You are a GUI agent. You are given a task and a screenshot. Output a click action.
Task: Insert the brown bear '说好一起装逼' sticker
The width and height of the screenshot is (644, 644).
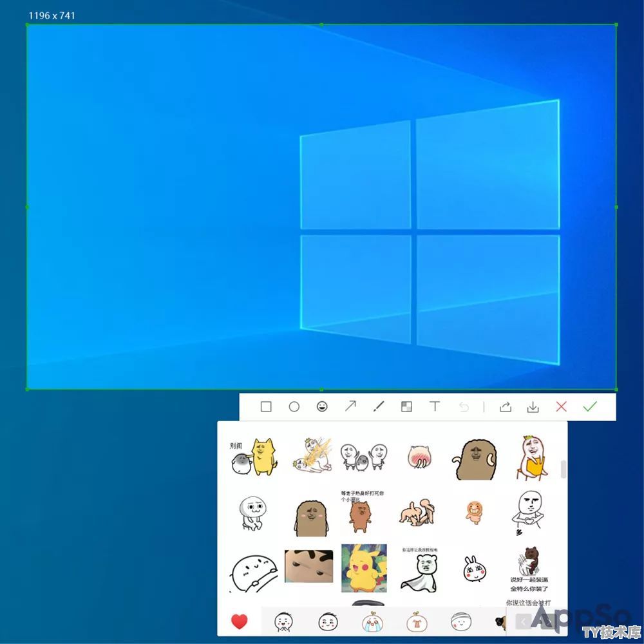(x=529, y=569)
